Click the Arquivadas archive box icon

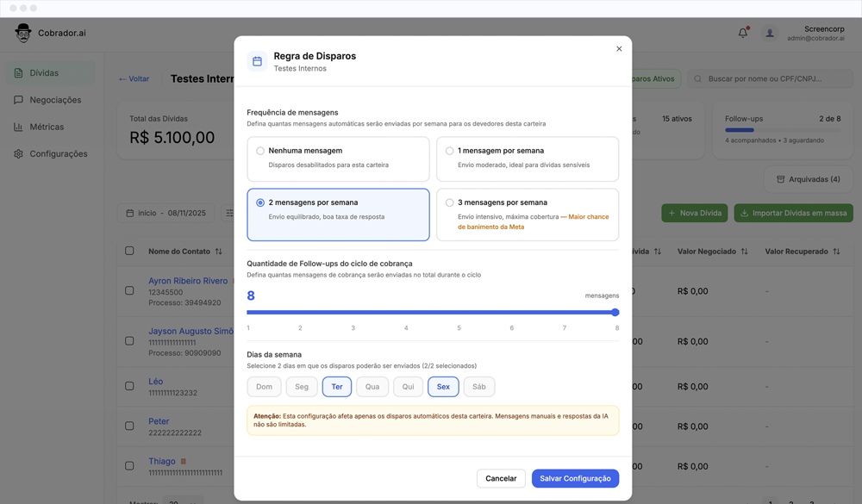click(x=780, y=179)
